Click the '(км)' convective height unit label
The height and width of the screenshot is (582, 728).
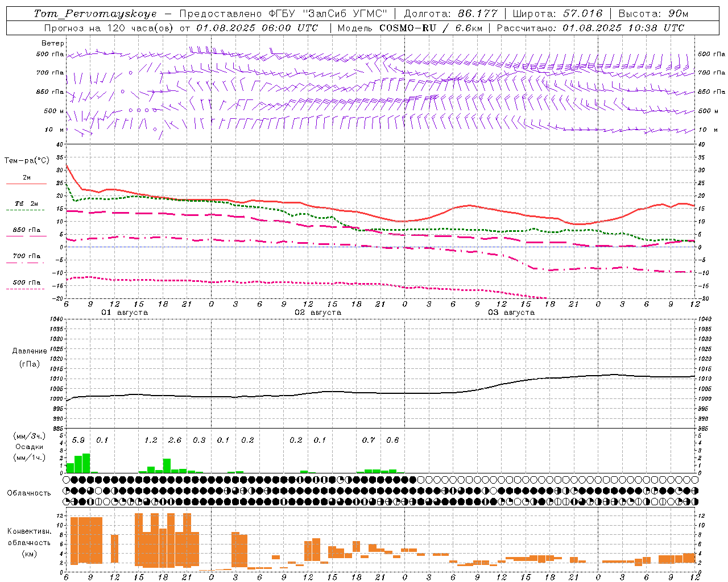30,554
